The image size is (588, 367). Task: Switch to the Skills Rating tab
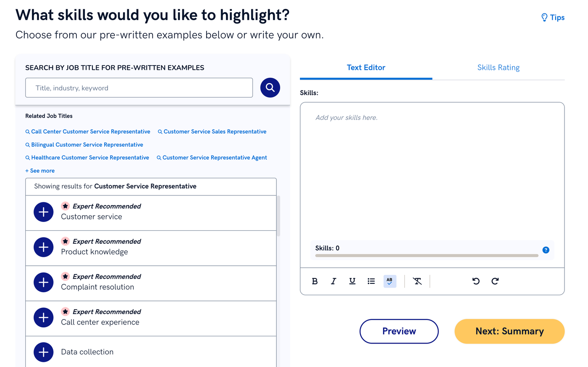click(499, 68)
